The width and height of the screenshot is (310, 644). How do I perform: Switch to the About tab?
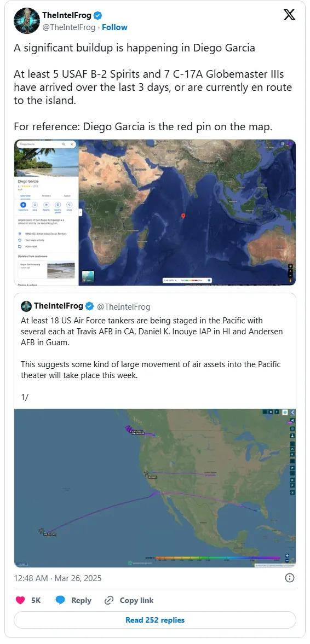click(67, 196)
